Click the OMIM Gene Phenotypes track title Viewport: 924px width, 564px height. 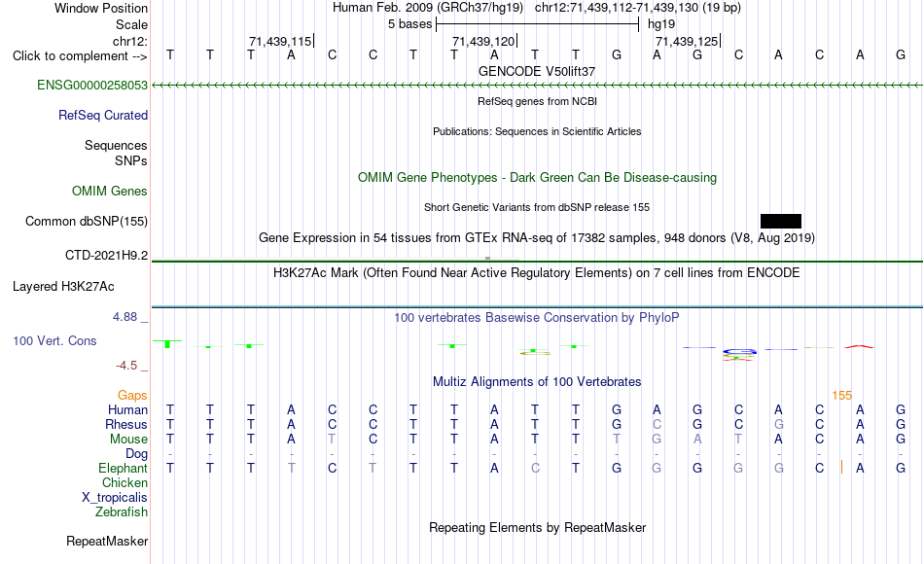(537, 177)
